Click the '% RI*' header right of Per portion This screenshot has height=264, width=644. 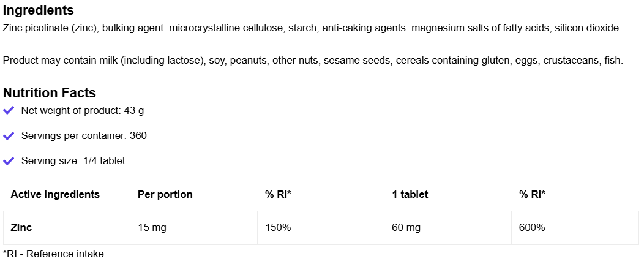pos(278,195)
